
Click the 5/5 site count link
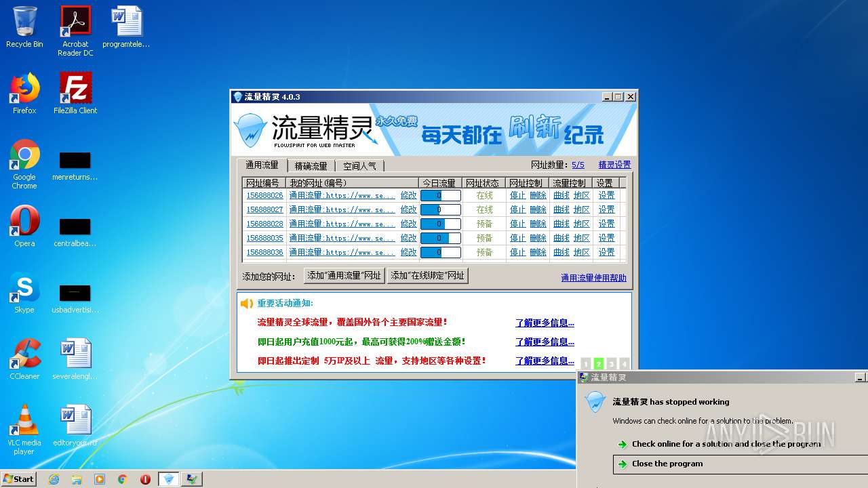578,165
